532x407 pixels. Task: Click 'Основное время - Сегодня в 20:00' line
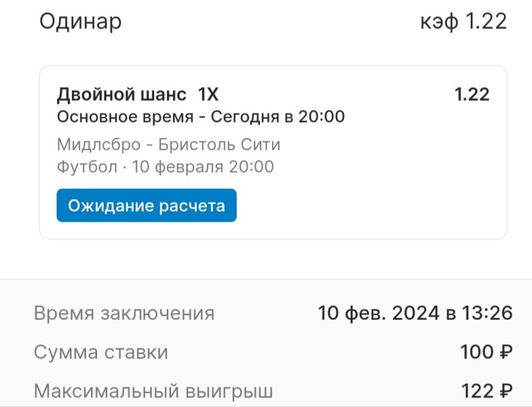pyautogui.click(x=201, y=117)
